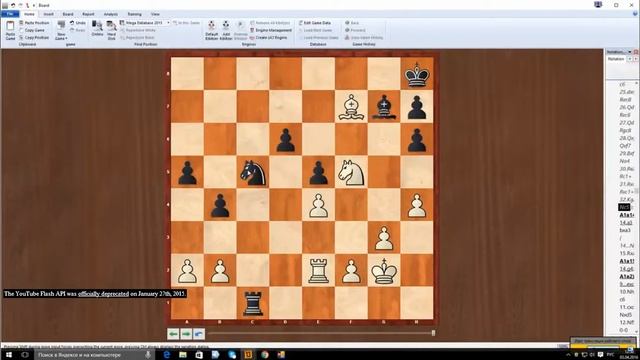The image size is (640, 360).
Task: Select the black bishop on g7
Action: click(384, 107)
